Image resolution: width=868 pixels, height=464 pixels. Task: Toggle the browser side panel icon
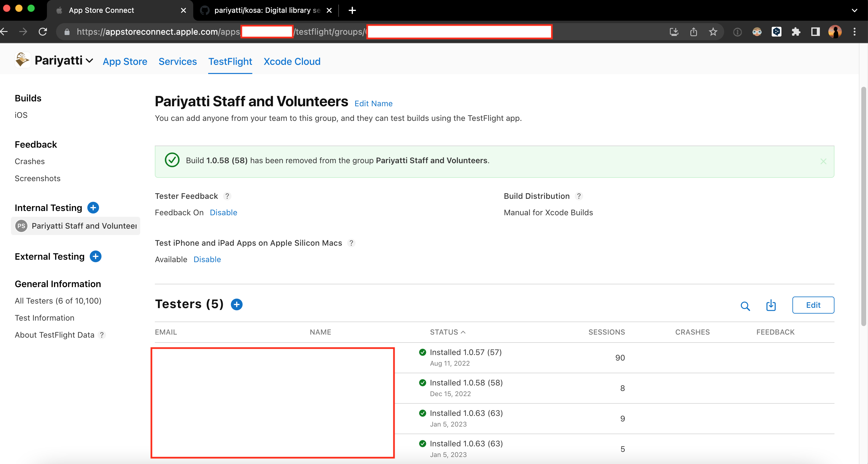click(815, 32)
